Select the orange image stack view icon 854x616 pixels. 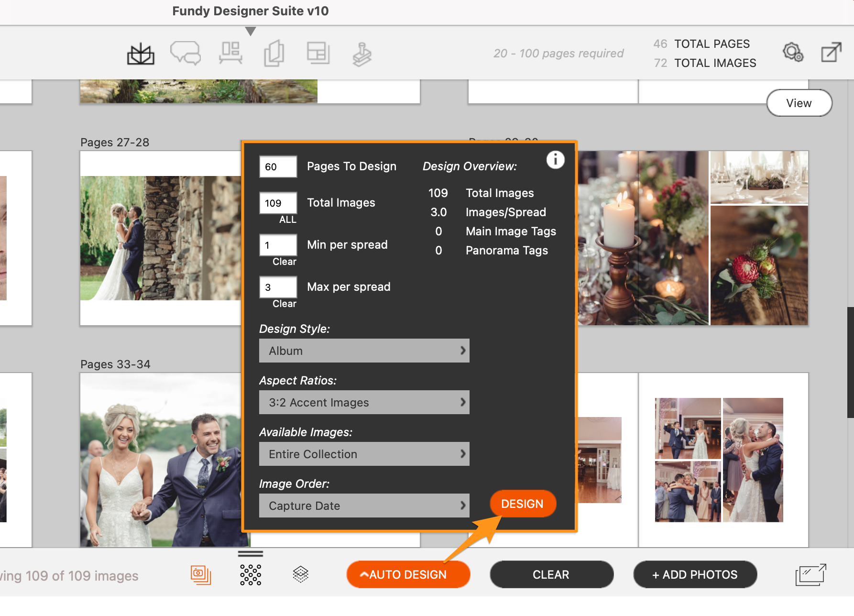[x=201, y=574]
